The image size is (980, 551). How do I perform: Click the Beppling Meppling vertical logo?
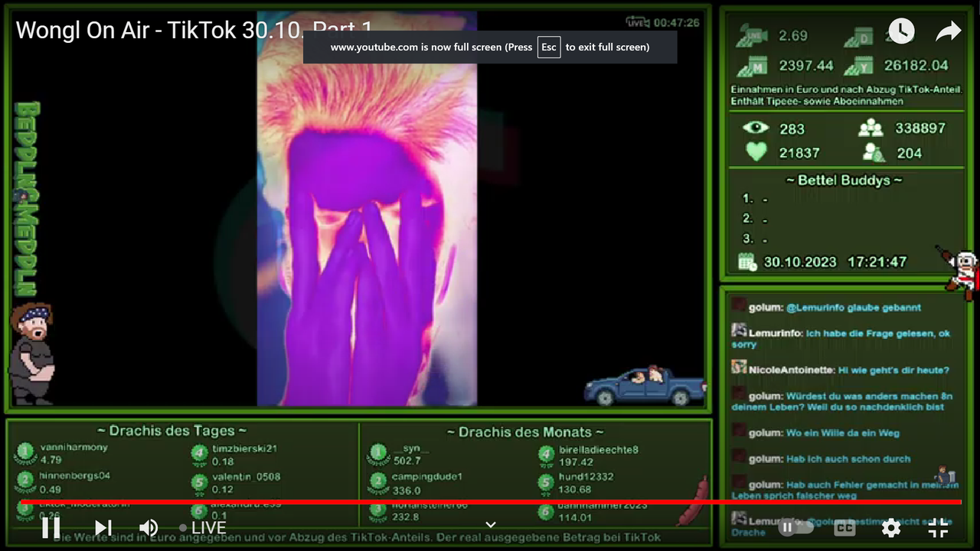tap(26, 198)
